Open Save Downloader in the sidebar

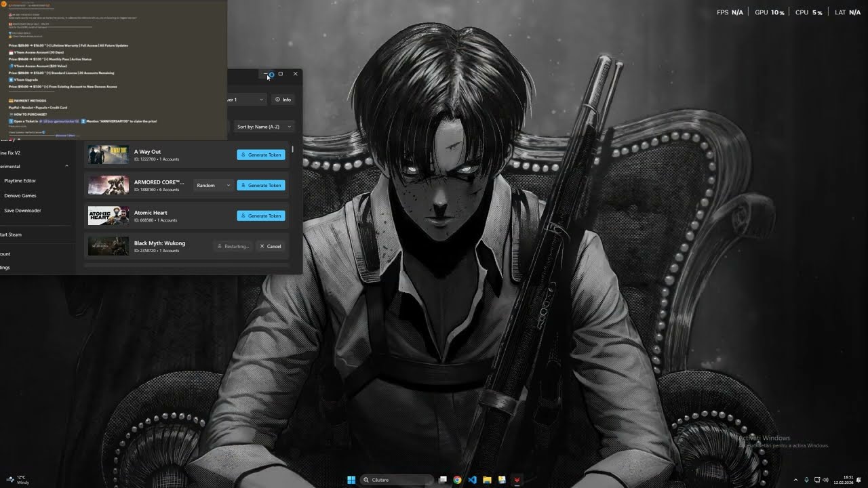(x=22, y=211)
